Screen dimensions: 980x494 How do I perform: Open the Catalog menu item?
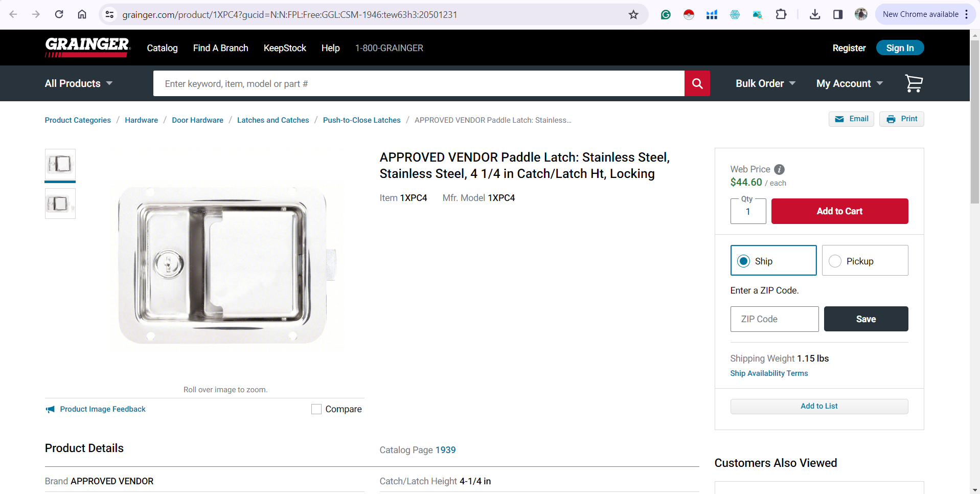coord(162,48)
